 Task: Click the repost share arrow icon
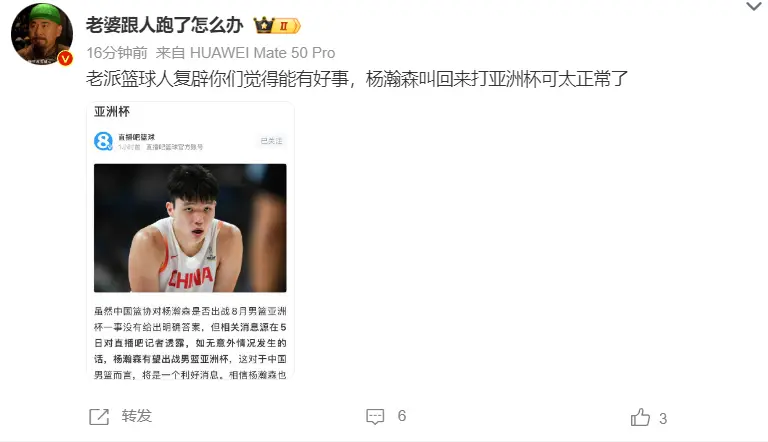click(x=99, y=417)
